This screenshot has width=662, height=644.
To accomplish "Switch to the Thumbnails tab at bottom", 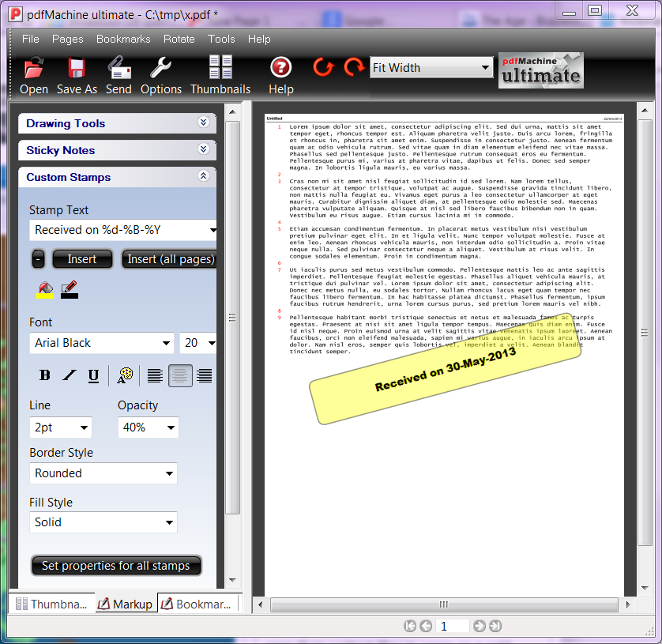I will [51, 604].
